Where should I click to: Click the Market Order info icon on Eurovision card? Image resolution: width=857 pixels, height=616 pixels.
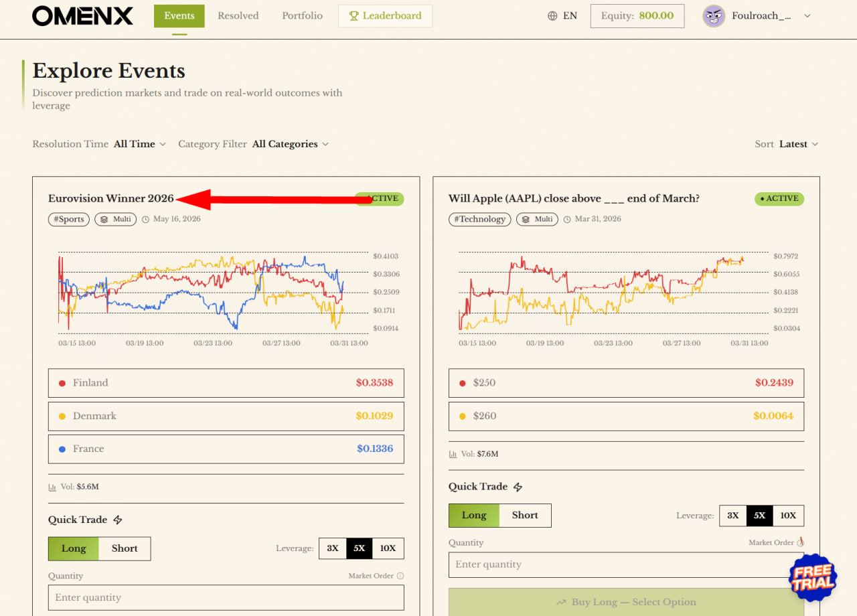[400, 576]
